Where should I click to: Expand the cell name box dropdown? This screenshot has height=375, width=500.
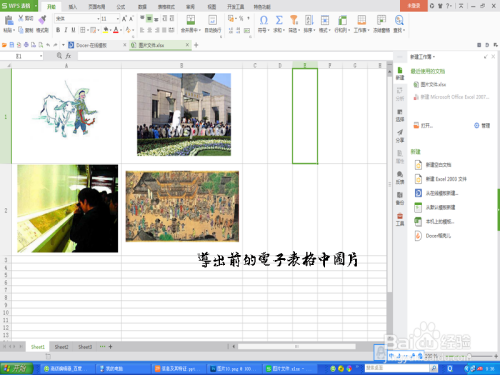click(x=41, y=56)
